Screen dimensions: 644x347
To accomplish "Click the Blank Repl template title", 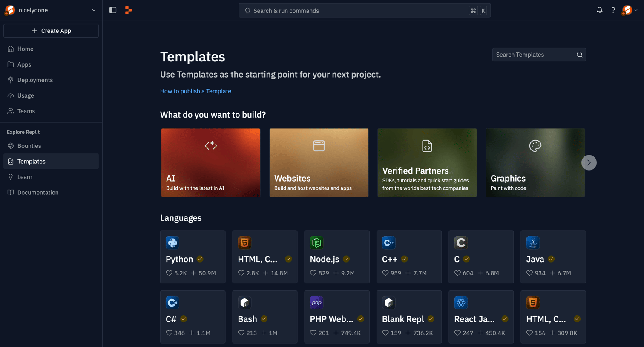I will [403, 319].
